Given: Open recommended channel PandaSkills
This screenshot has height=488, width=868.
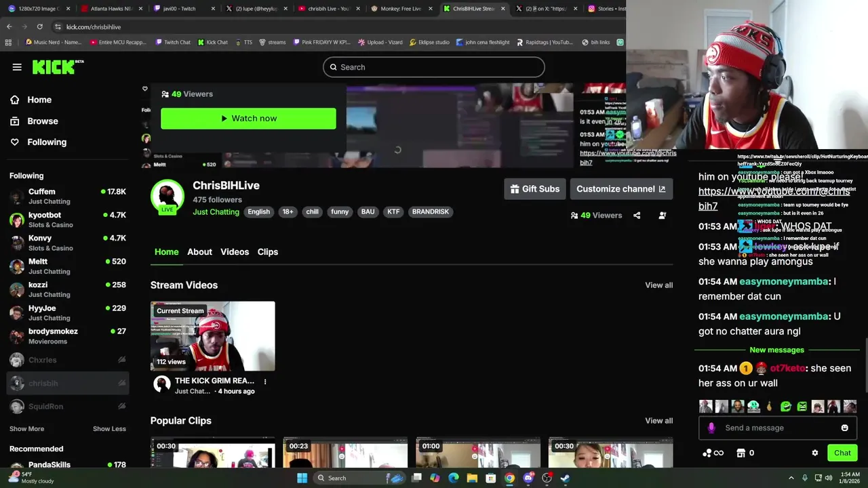Looking at the screenshot, I should click(68, 466).
